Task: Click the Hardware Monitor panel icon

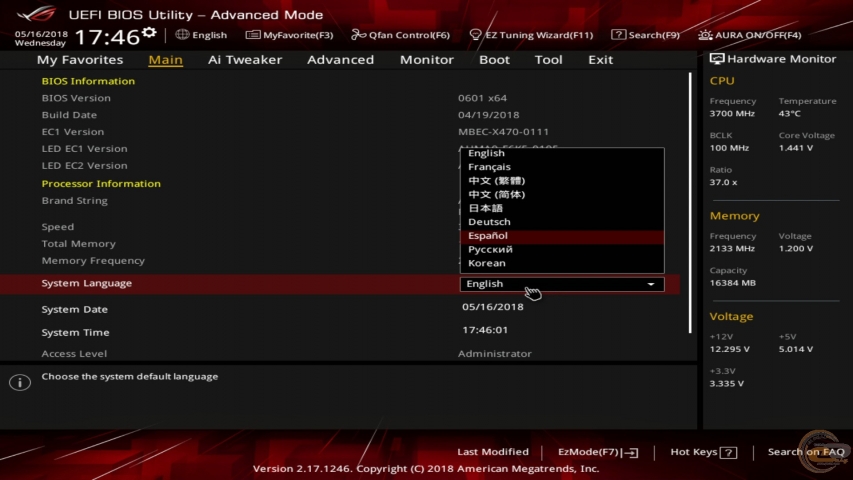Action: tap(716, 59)
